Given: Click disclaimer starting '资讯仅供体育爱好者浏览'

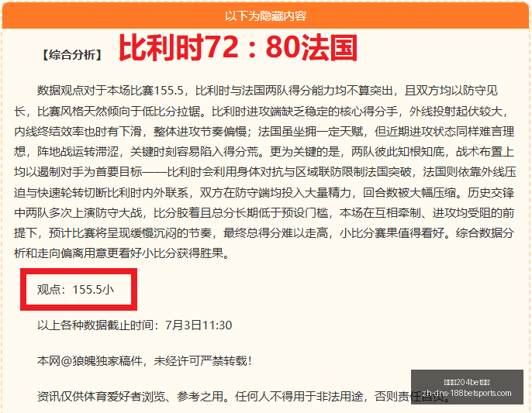Looking at the screenshot, I should 244,396.
